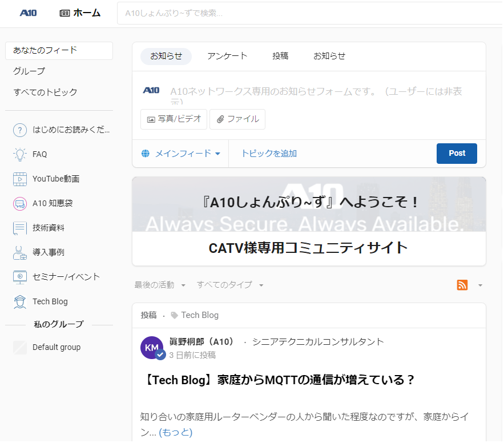
Task: Click the 導入事例 person icon
Action: click(x=20, y=253)
